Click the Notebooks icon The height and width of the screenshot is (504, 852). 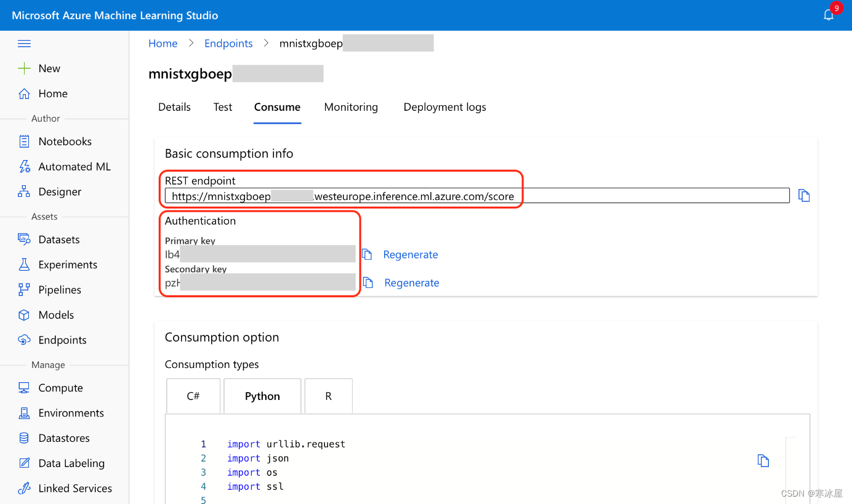pyautogui.click(x=24, y=142)
